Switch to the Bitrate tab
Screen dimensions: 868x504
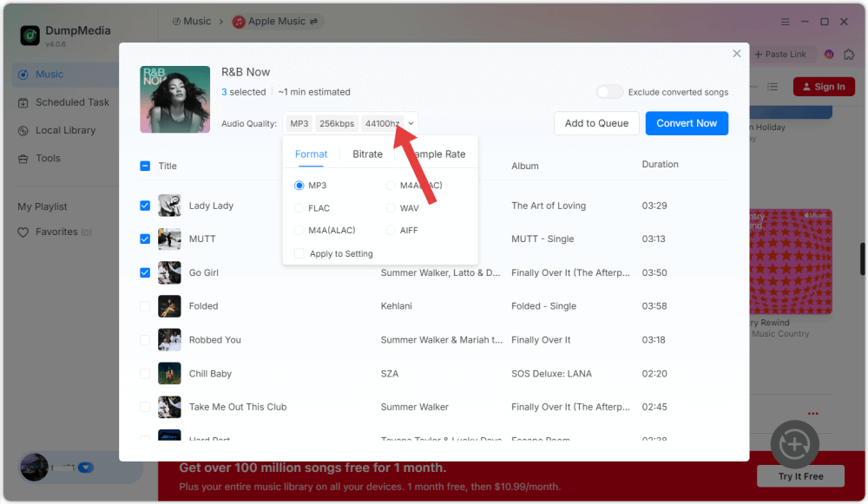(367, 154)
